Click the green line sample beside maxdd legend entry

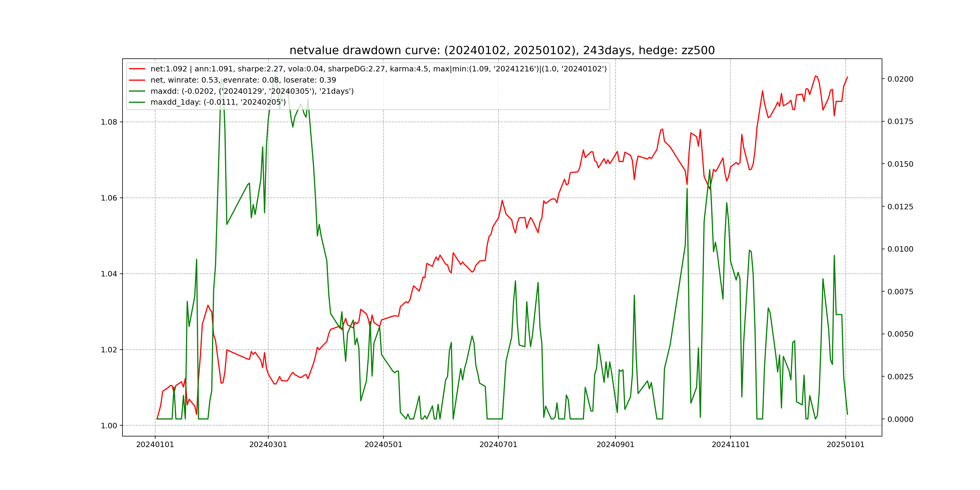(x=137, y=91)
